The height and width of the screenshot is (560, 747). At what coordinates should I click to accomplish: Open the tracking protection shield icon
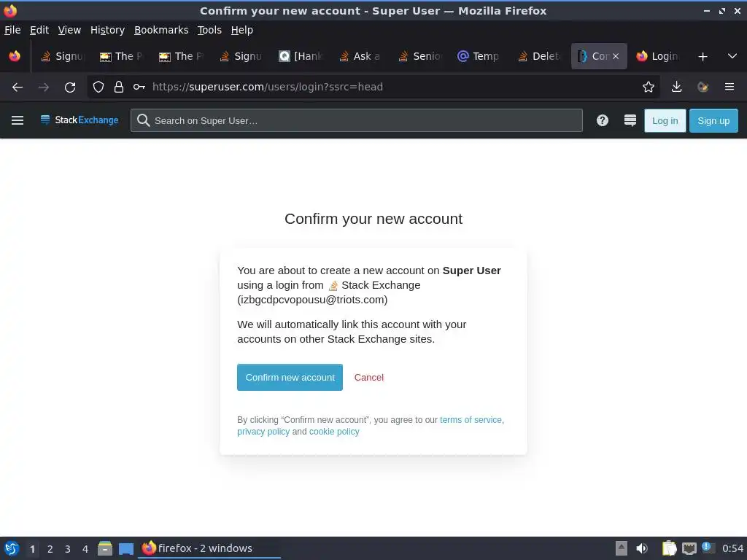tap(98, 87)
